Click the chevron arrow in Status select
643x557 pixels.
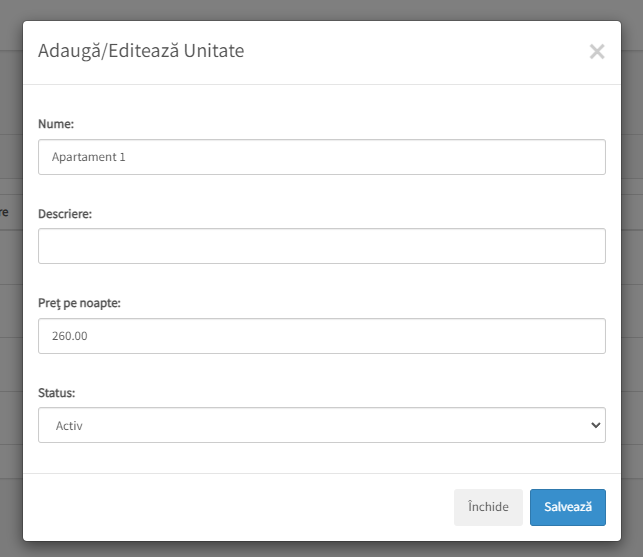click(x=595, y=425)
